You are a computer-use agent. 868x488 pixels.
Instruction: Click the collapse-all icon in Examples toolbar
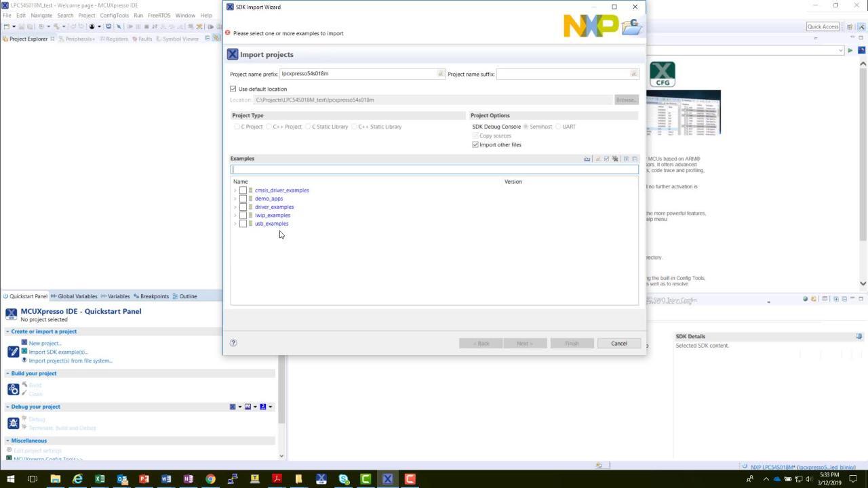click(x=635, y=159)
